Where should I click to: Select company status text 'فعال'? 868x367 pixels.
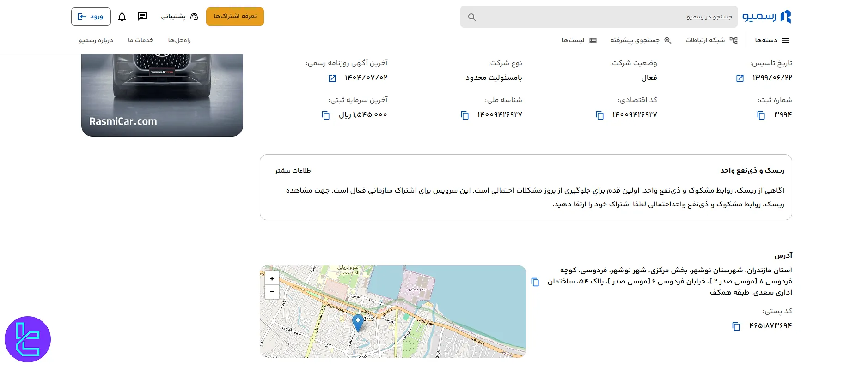tap(649, 78)
